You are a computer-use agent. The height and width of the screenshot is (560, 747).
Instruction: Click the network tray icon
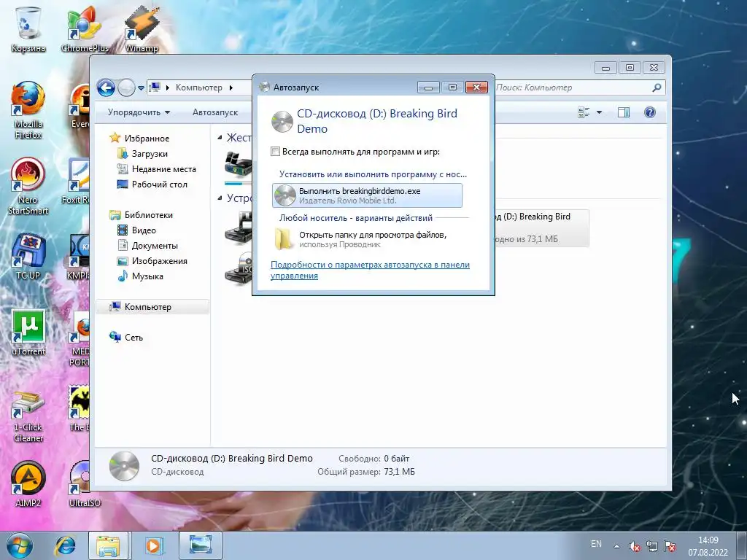click(x=651, y=546)
